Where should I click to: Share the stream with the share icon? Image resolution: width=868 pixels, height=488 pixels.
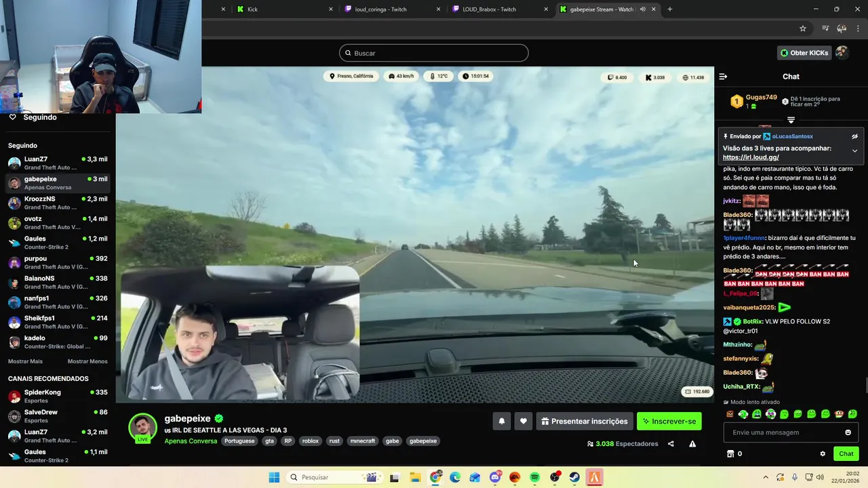[671, 444]
